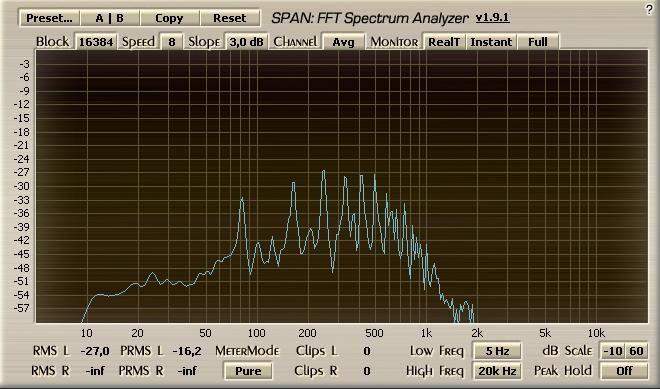Open the Block size 16384 selector
Viewport: 660px width, 389px height.
coord(96,42)
